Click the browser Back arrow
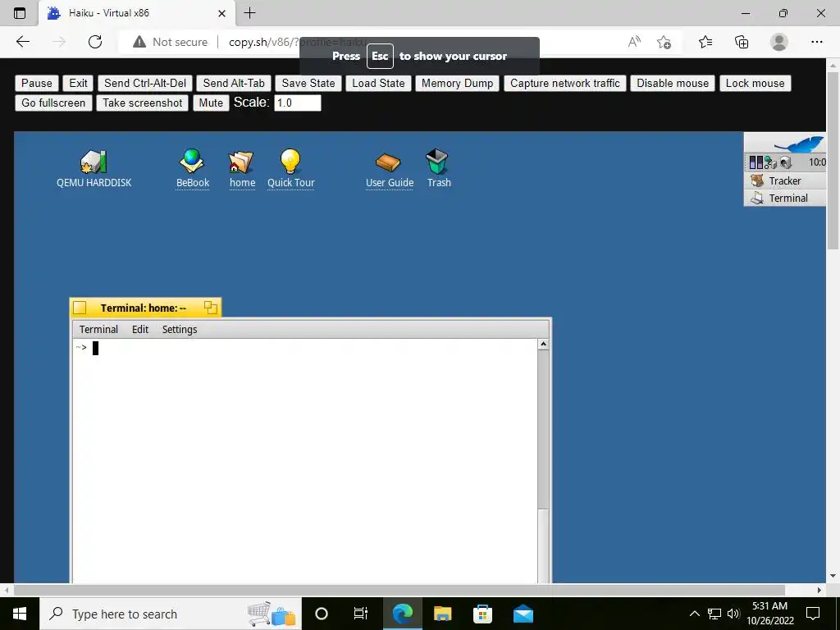The image size is (840, 630). click(23, 42)
